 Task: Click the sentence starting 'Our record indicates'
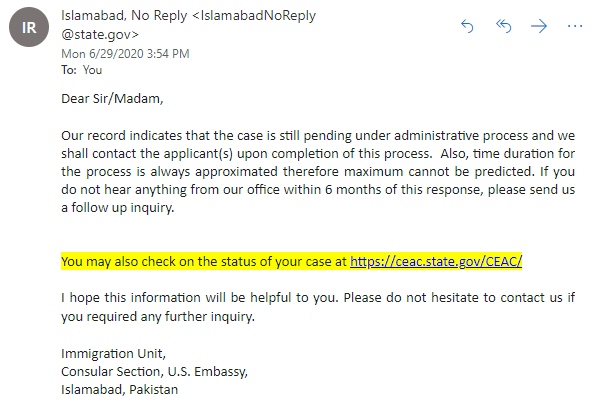(x=318, y=145)
